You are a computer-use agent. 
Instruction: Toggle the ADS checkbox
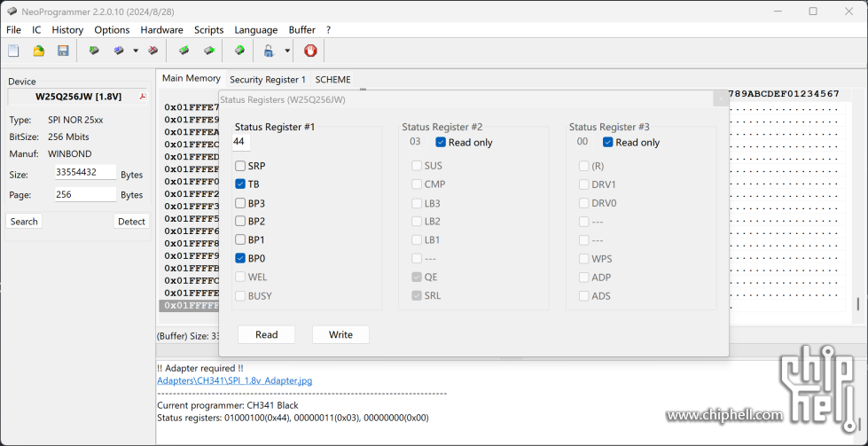click(x=584, y=296)
